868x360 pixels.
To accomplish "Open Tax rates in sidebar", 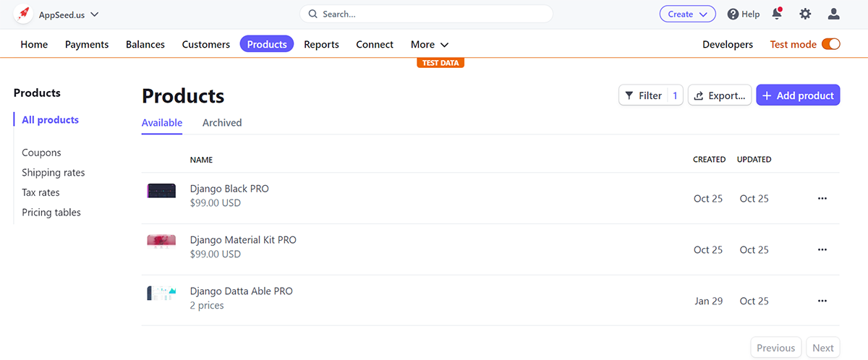I will [x=41, y=192].
